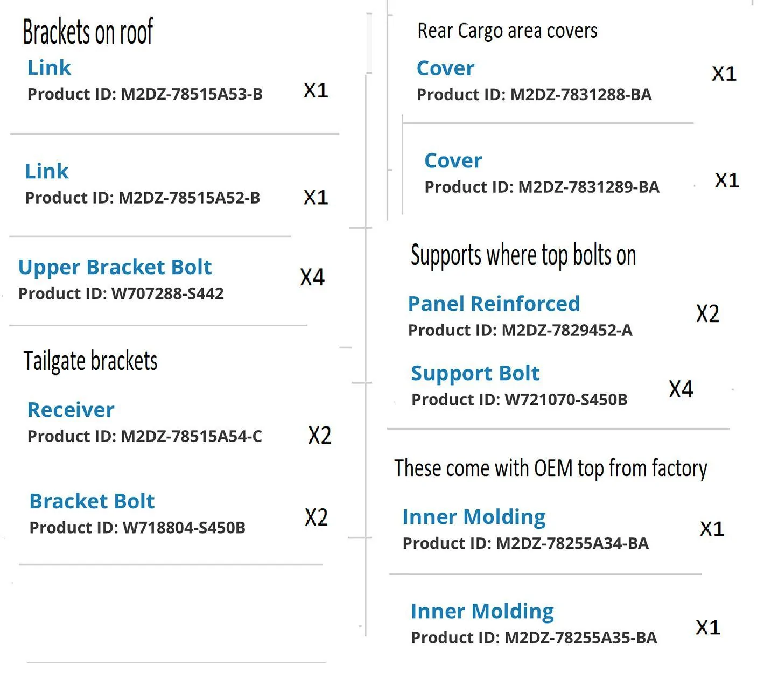Click the X4 quantity beside Support Bolt

click(x=681, y=389)
